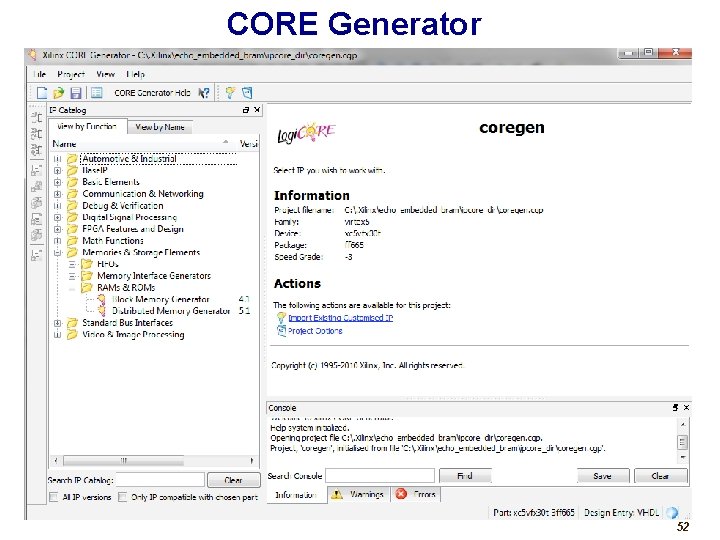Click the project options list icon
Viewport: 720px width, 540px height.
click(x=96, y=93)
